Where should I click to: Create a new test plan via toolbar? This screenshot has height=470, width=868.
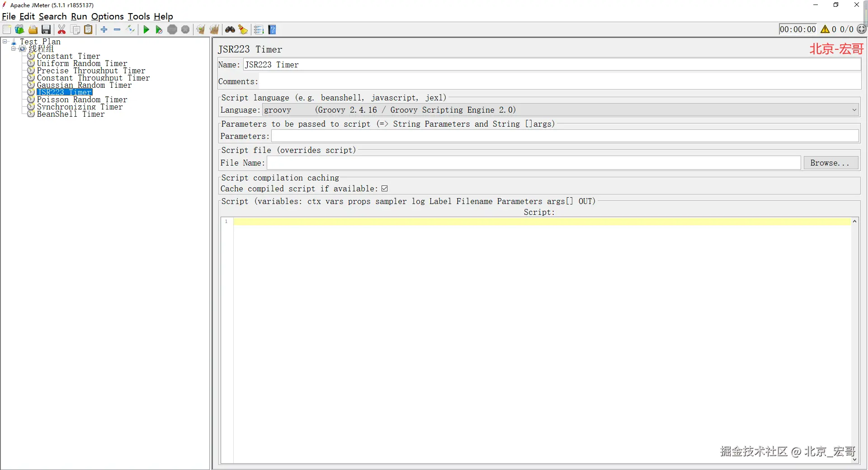7,30
